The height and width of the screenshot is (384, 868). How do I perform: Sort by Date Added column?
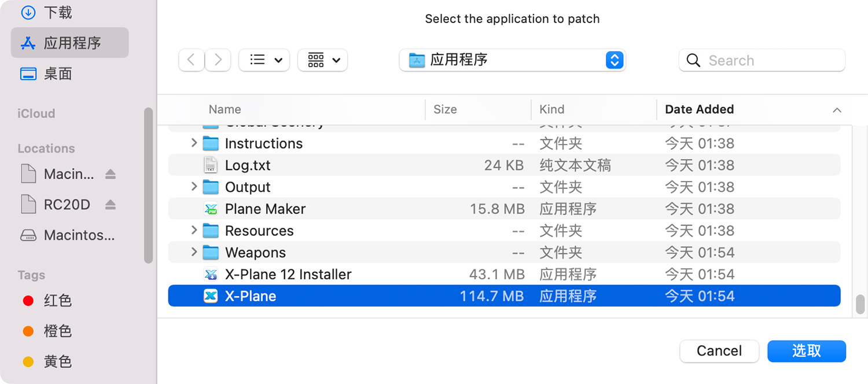tap(699, 109)
